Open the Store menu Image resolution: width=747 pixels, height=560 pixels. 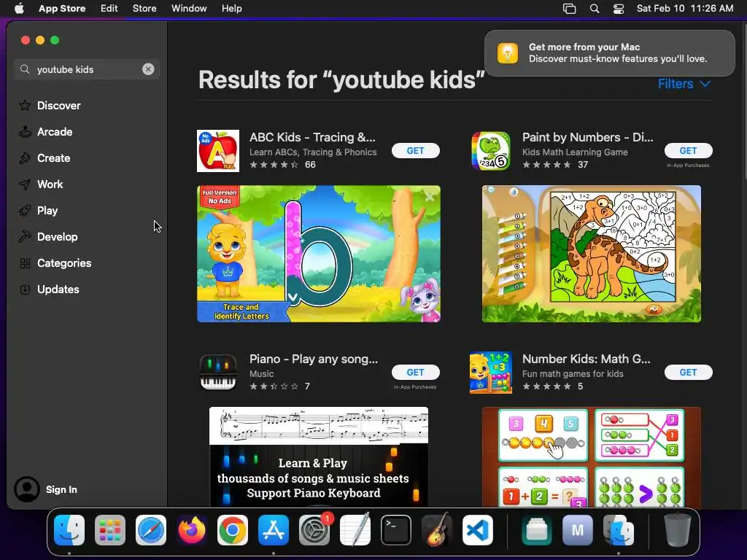point(144,8)
